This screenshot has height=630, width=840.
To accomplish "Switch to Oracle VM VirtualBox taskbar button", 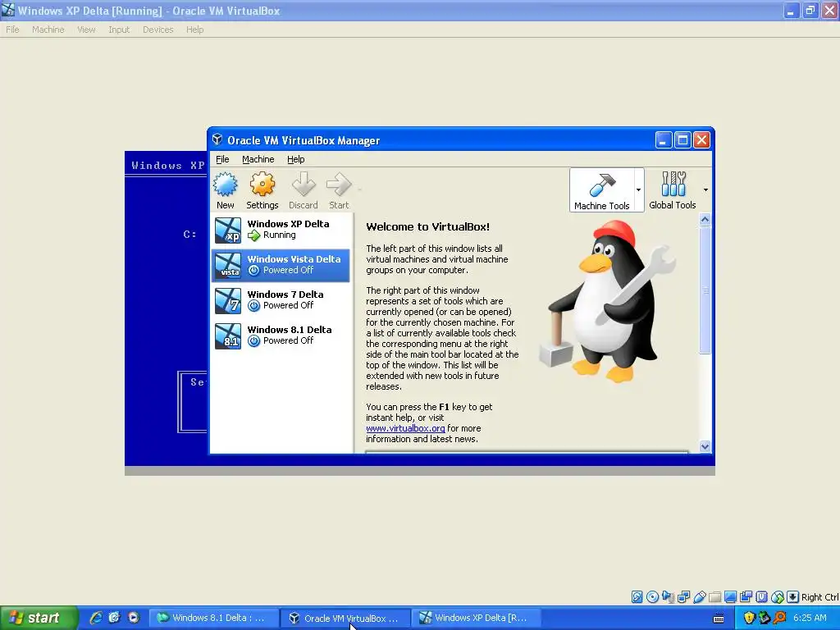I will (346, 618).
